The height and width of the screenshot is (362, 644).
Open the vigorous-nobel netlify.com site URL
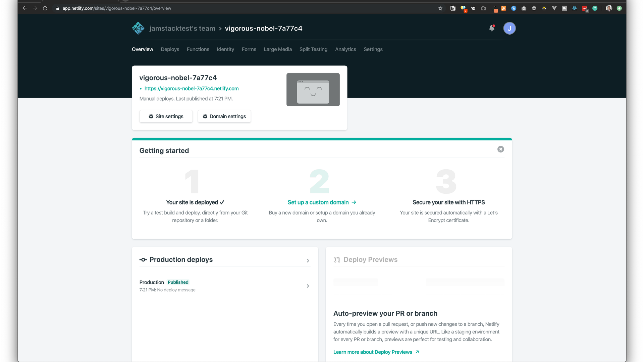pyautogui.click(x=192, y=88)
